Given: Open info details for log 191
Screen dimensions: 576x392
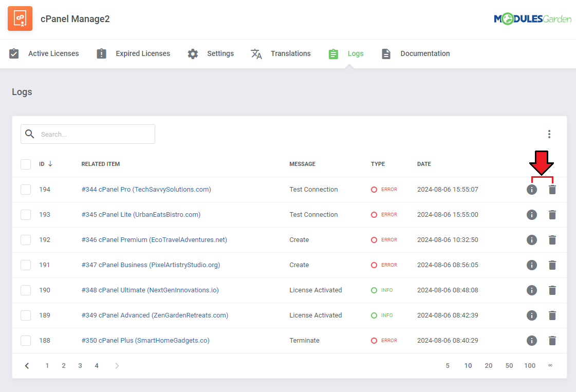Looking at the screenshot, I should pos(531,265).
